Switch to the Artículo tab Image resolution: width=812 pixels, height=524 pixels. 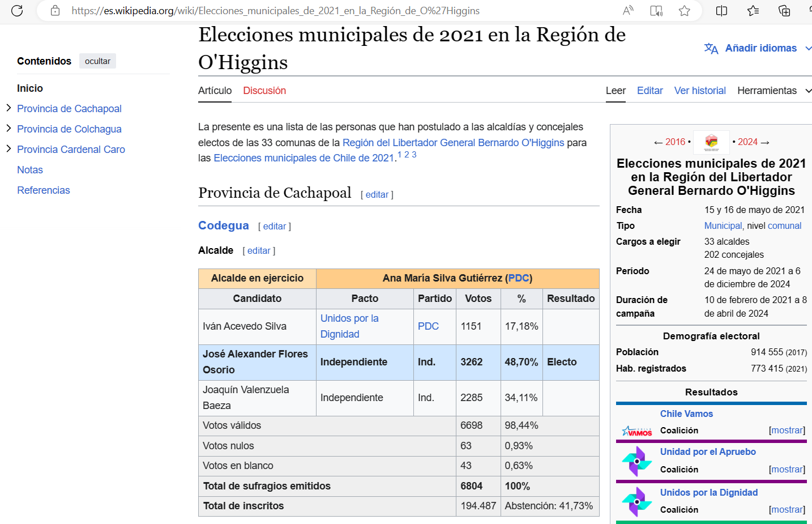215,91
